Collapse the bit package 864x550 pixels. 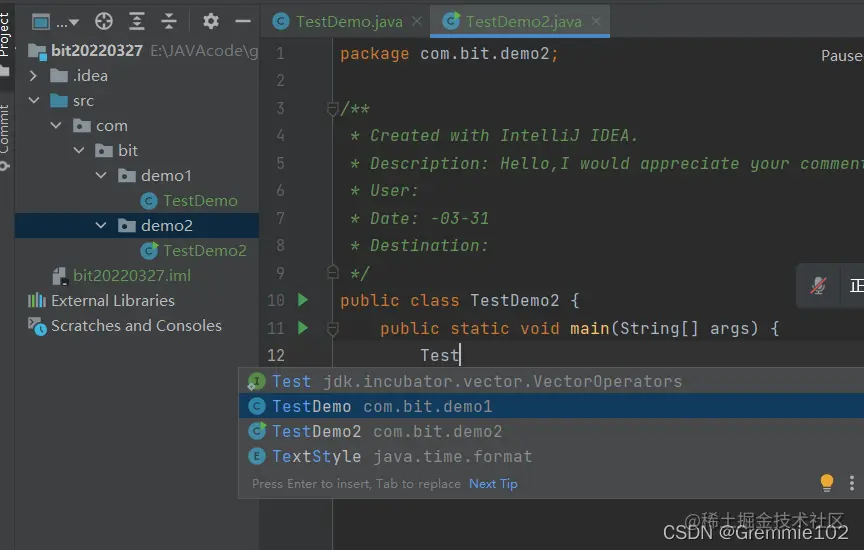coord(79,150)
